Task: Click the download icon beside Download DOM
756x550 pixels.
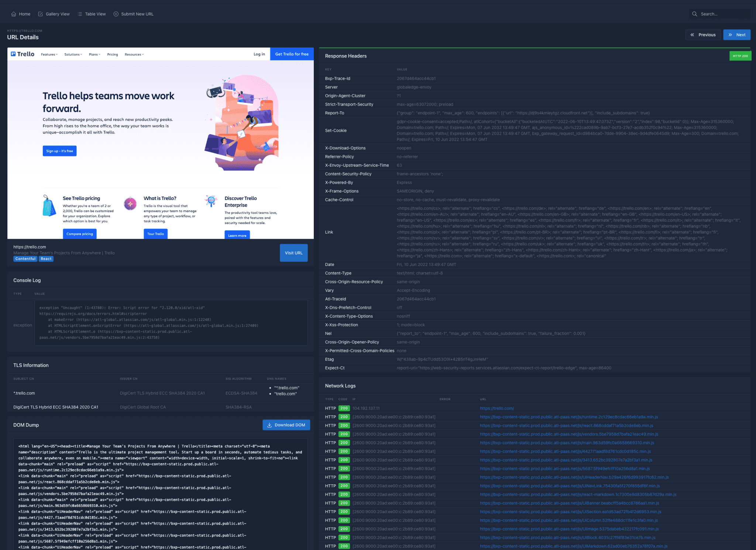Action: (269, 425)
